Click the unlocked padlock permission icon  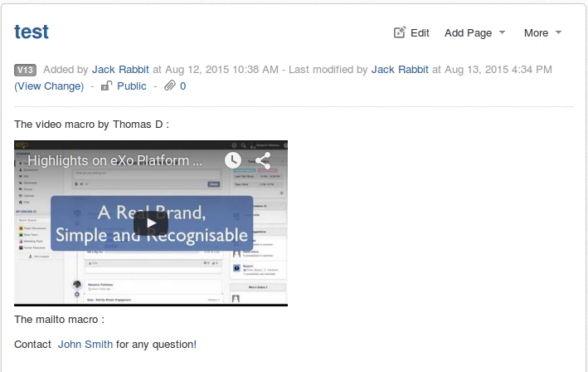106,86
